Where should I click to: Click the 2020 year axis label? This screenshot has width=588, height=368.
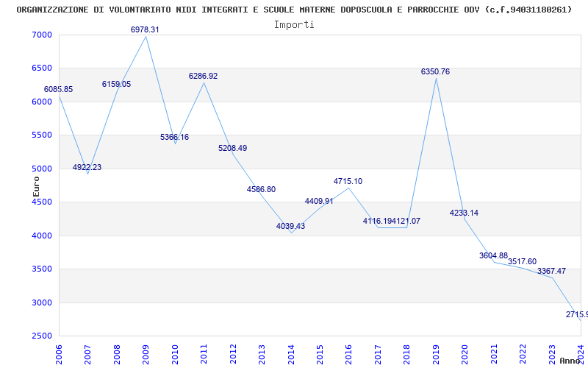[x=465, y=354]
